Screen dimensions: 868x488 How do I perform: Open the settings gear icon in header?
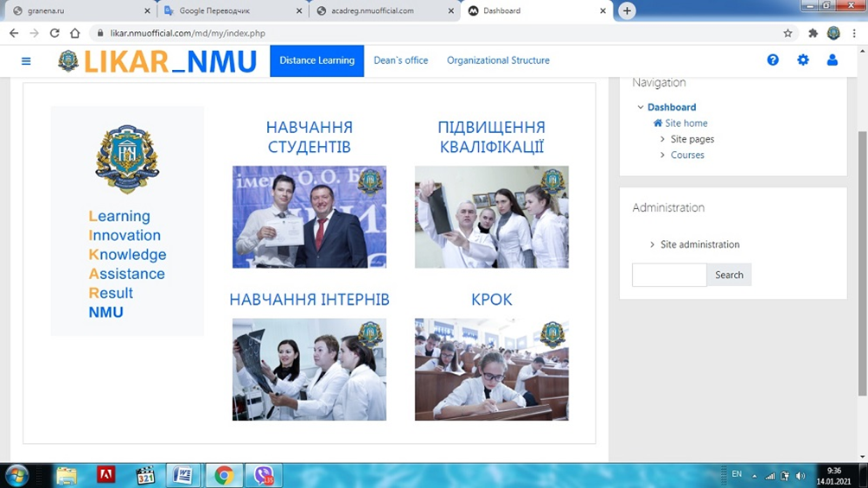tap(803, 60)
